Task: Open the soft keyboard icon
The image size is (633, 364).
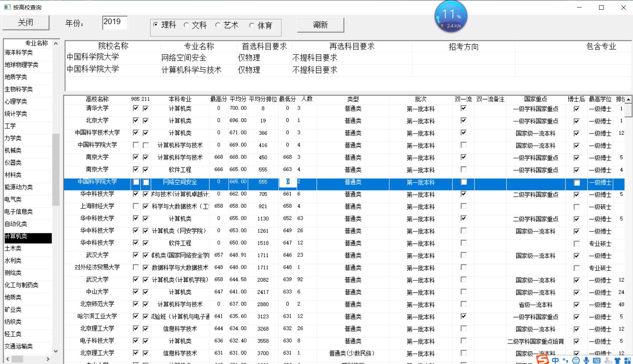Action: click(597, 361)
